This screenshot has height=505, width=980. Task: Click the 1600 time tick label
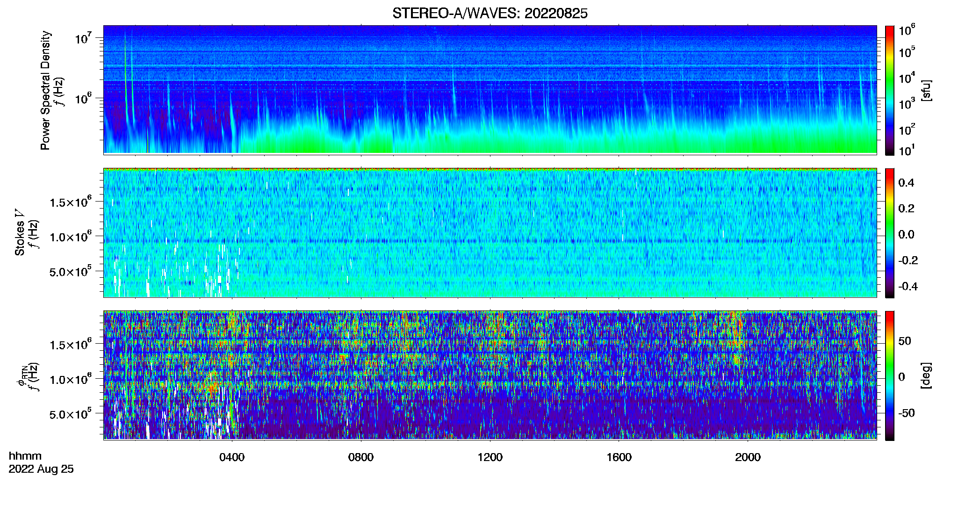click(x=619, y=457)
